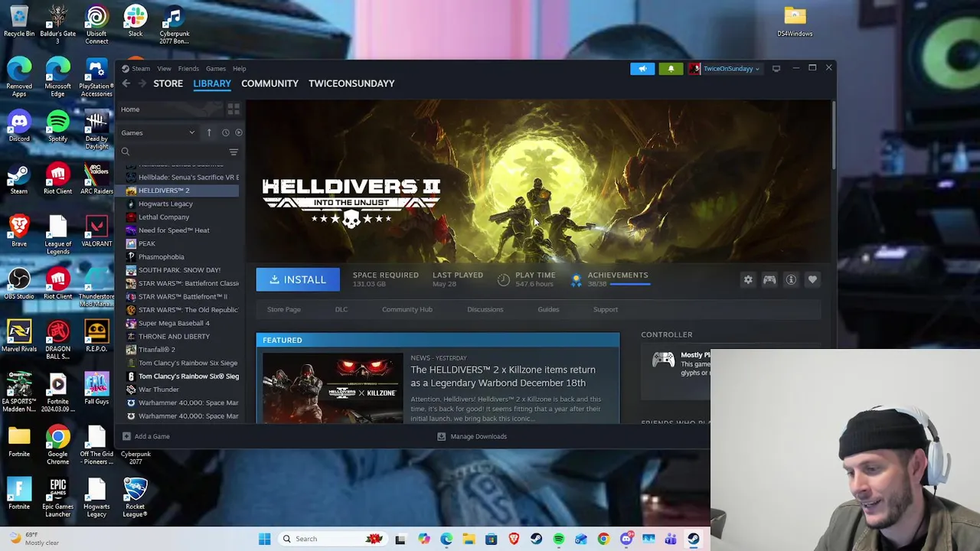Viewport: 980px width, 551px height.
Task: Expand the TwiceOnSundayy account dropdown
Action: click(x=725, y=69)
